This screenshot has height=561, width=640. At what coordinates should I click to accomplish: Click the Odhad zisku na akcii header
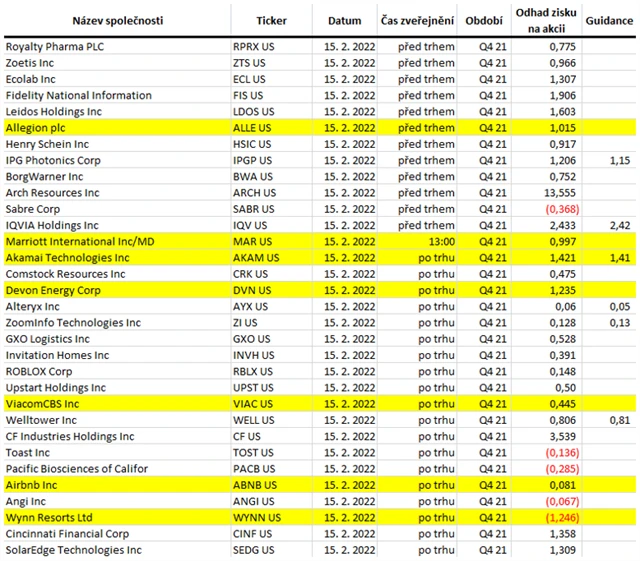point(541,20)
